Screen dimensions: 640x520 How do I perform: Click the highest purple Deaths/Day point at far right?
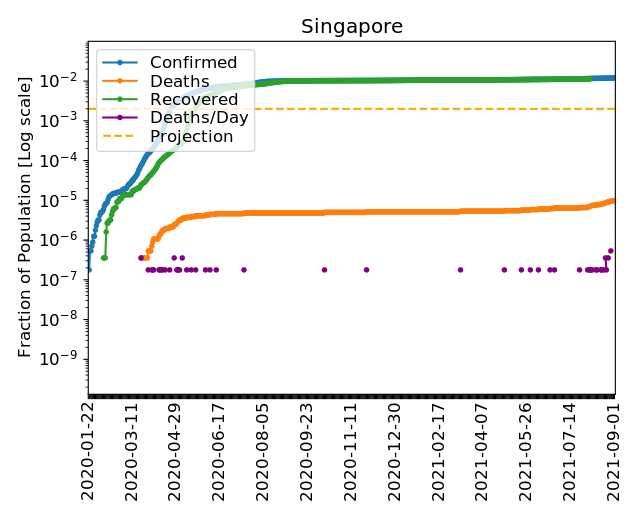611,251
